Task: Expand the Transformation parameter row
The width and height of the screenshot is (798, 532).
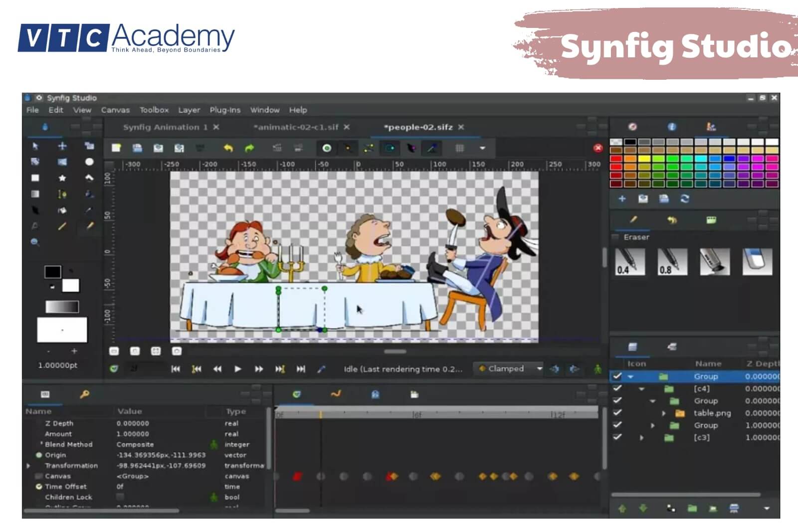Action: point(28,466)
